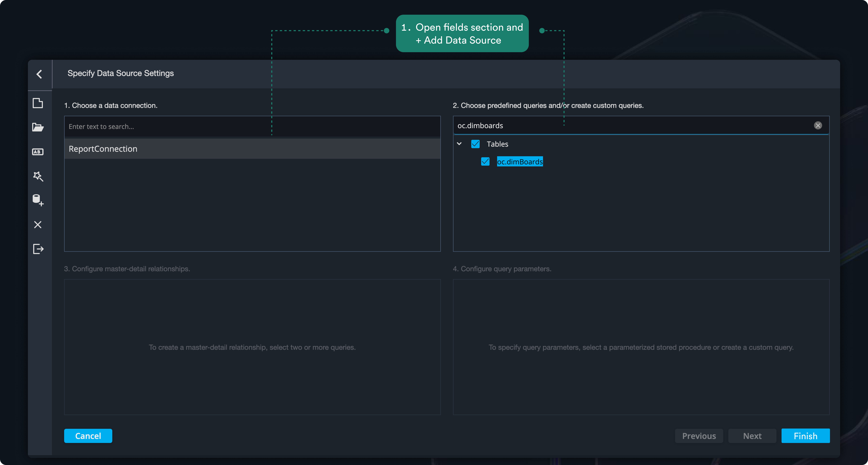The height and width of the screenshot is (465, 868).
Task: Click the Tables label in tree
Action: (497, 144)
